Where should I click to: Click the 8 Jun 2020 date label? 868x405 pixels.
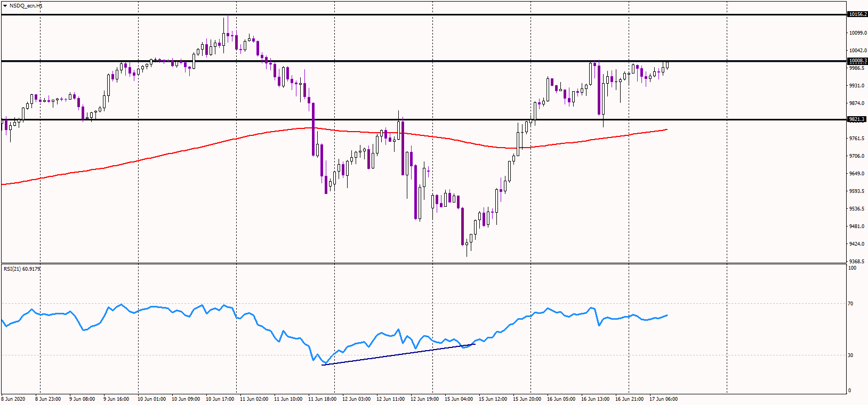pos(14,399)
